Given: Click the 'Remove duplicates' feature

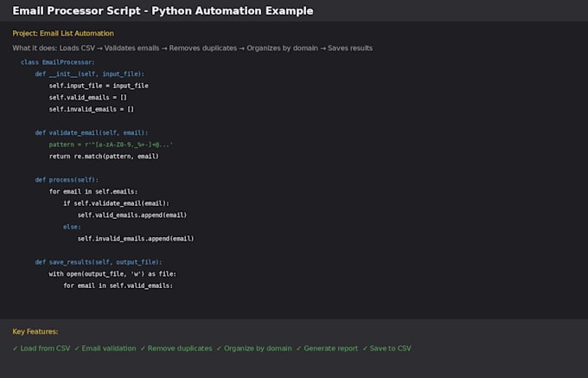Looking at the screenshot, I should pos(176,349).
